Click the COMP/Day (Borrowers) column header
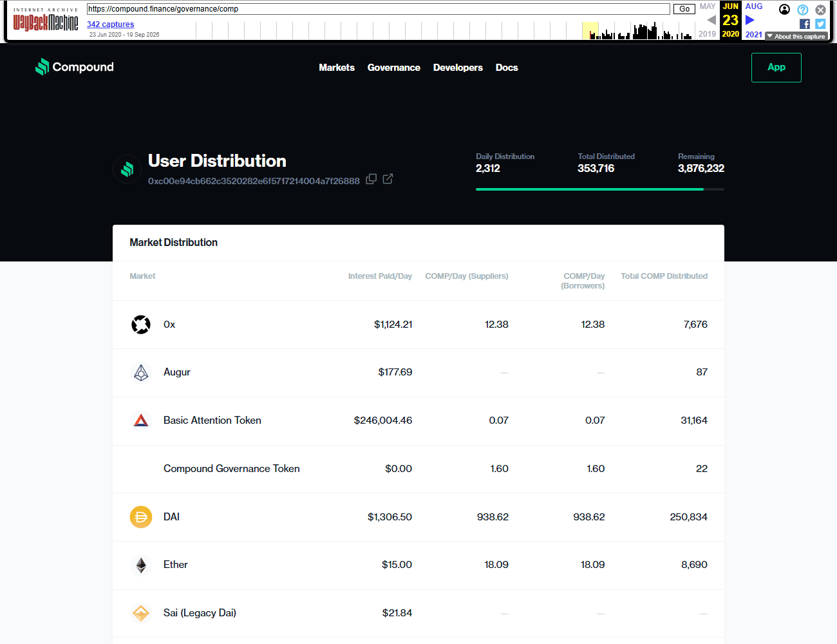This screenshot has width=837, height=644. 583,281
